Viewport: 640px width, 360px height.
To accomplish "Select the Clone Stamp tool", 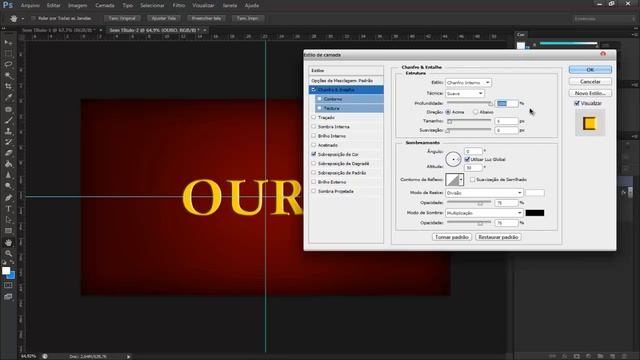I will pyautogui.click(x=8, y=131).
